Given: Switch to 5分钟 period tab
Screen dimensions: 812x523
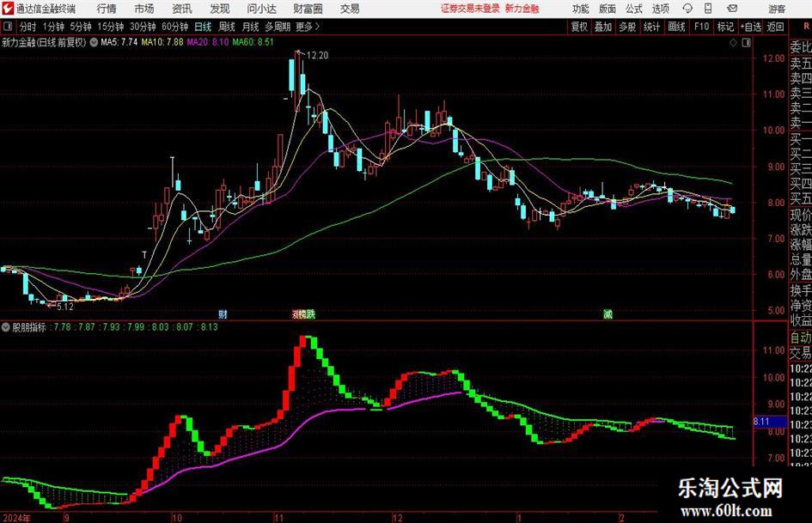Looking at the screenshot, I should tap(80, 27).
